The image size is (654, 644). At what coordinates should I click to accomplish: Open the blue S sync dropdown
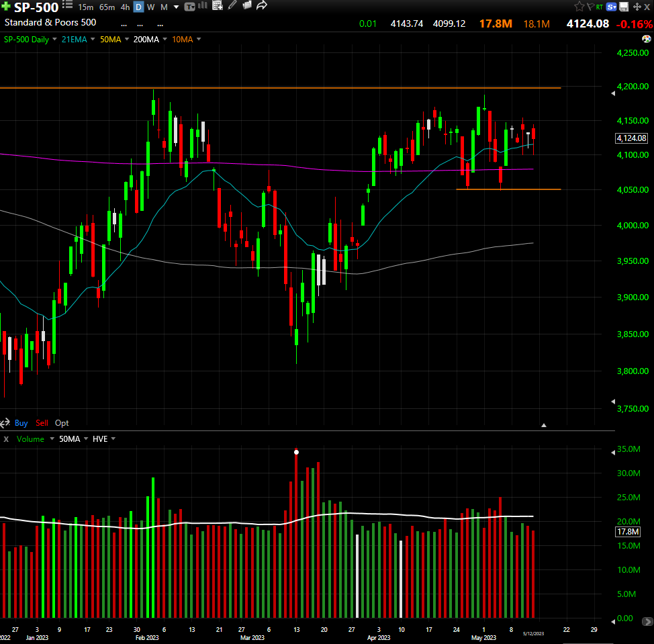(612, 7)
